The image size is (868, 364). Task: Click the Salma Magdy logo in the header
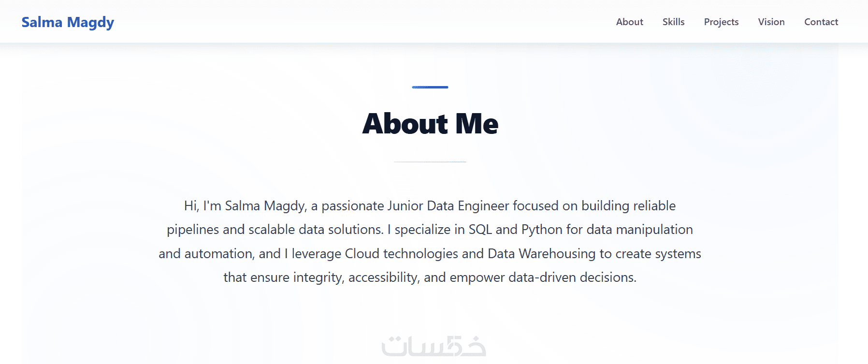coord(68,22)
